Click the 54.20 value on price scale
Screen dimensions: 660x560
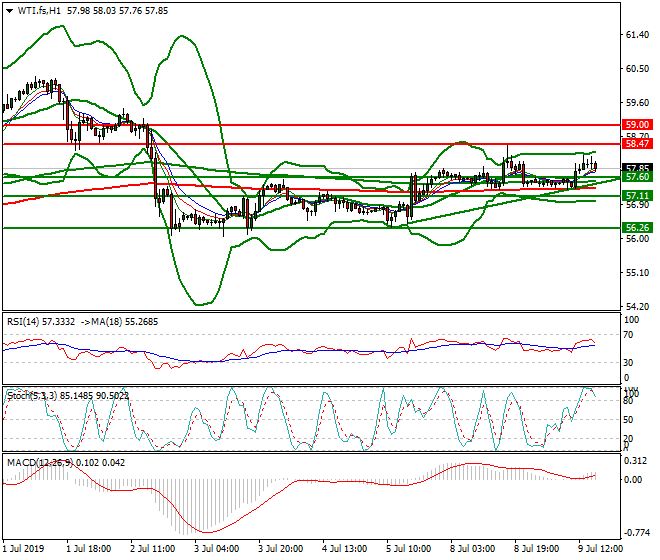point(636,307)
